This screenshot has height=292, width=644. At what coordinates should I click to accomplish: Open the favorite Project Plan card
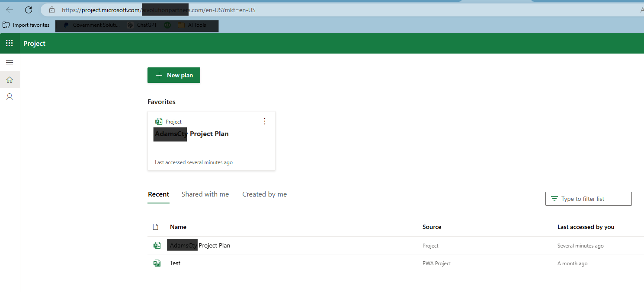pyautogui.click(x=211, y=141)
